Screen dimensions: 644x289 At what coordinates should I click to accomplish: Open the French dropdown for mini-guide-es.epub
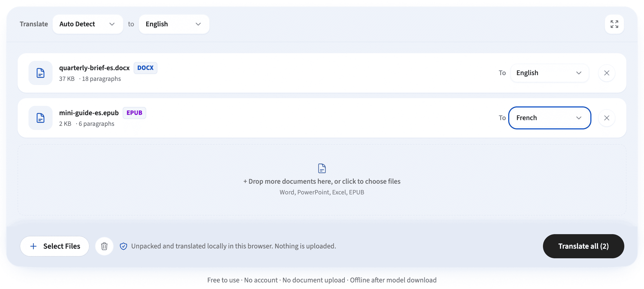(x=550, y=118)
